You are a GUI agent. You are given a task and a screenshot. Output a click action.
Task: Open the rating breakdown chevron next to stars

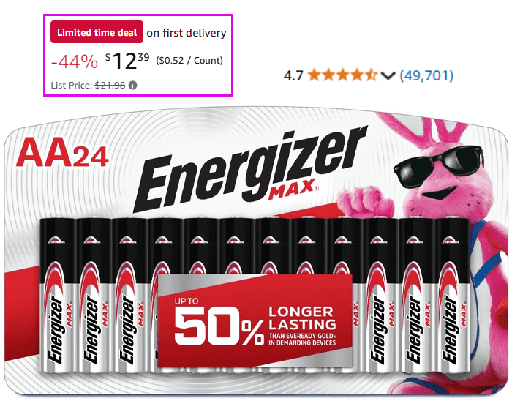[388, 76]
